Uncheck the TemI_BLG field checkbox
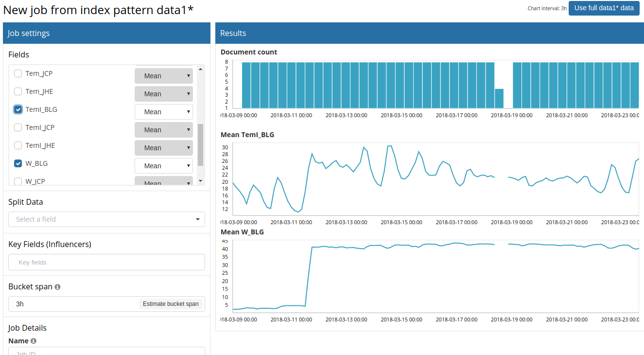 pos(18,109)
